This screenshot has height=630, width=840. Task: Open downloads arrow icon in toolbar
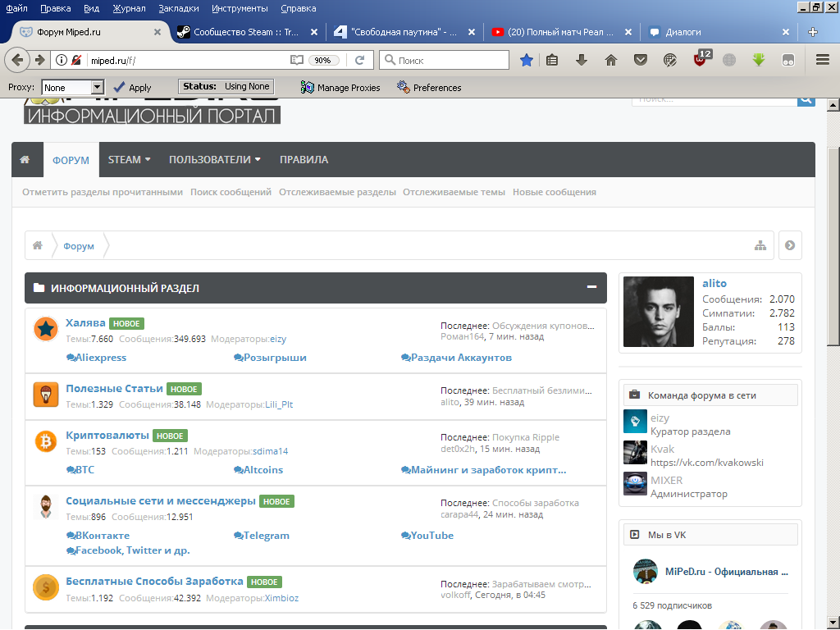pos(582,60)
